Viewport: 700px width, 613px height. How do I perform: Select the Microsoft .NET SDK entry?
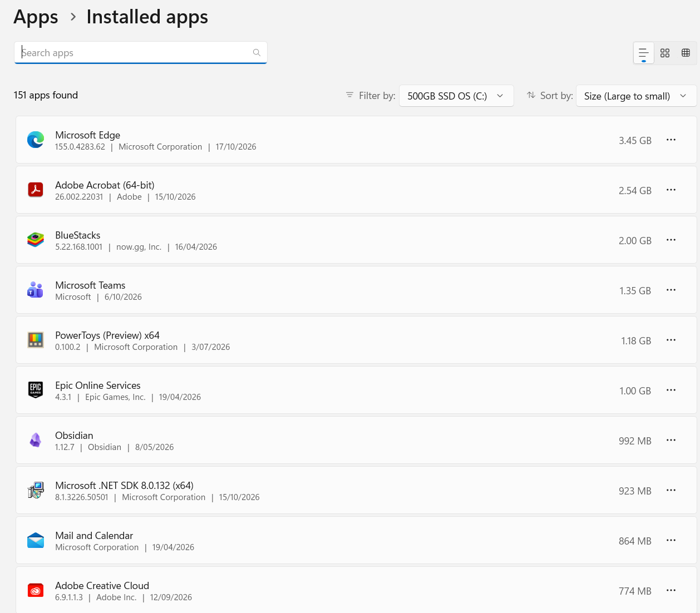tap(356, 490)
